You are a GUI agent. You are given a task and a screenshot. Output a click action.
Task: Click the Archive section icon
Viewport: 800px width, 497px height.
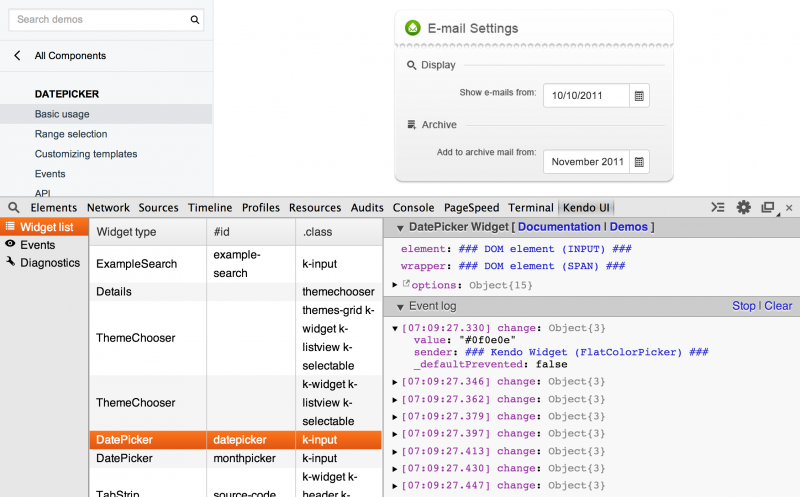point(411,125)
